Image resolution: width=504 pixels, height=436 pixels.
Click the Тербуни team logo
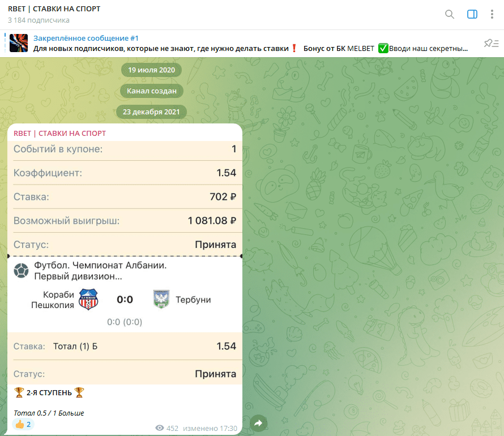tap(161, 300)
